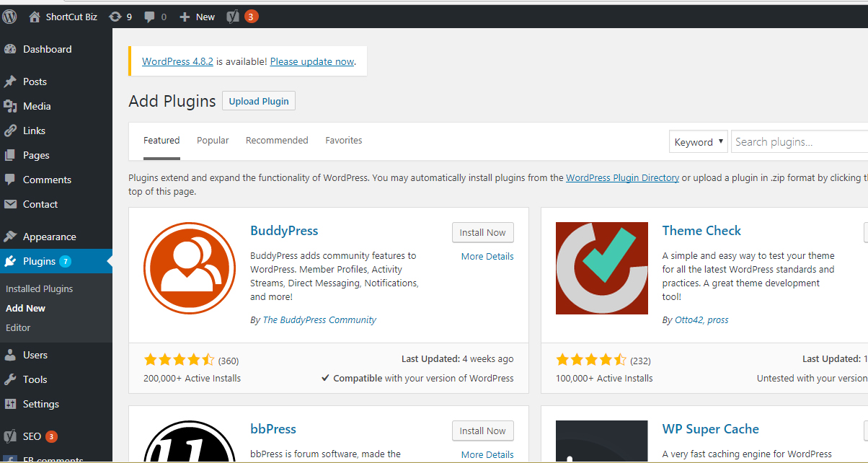Click the admin bar Yoast badge 3
868x463 pixels.
tap(251, 16)
